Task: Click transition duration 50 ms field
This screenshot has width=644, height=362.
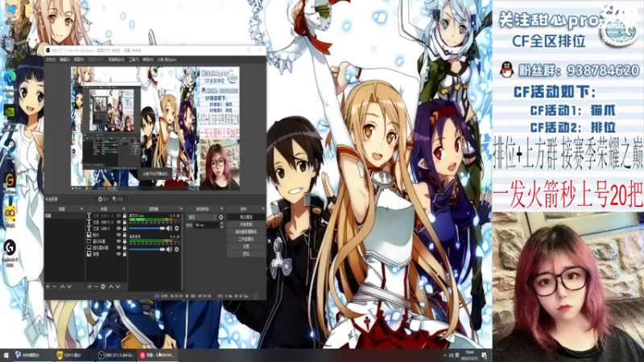Action: (x=206, y=225)
